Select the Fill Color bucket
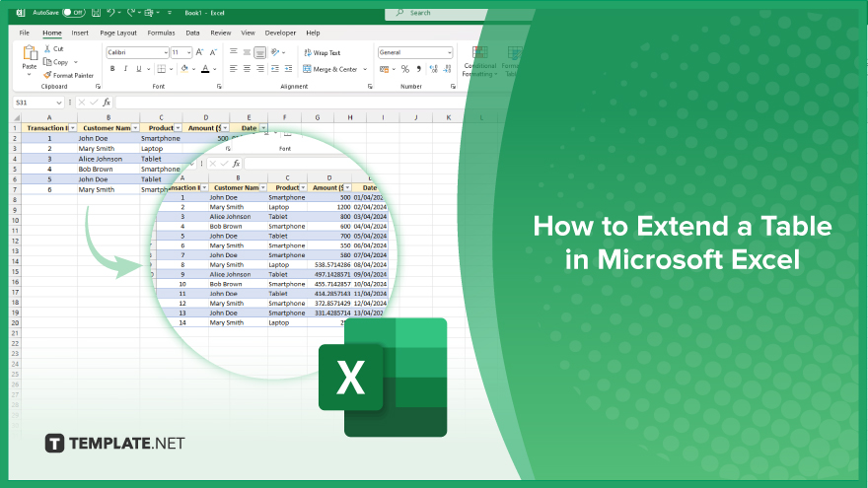868x488 pixels. [x=184, y=69]
